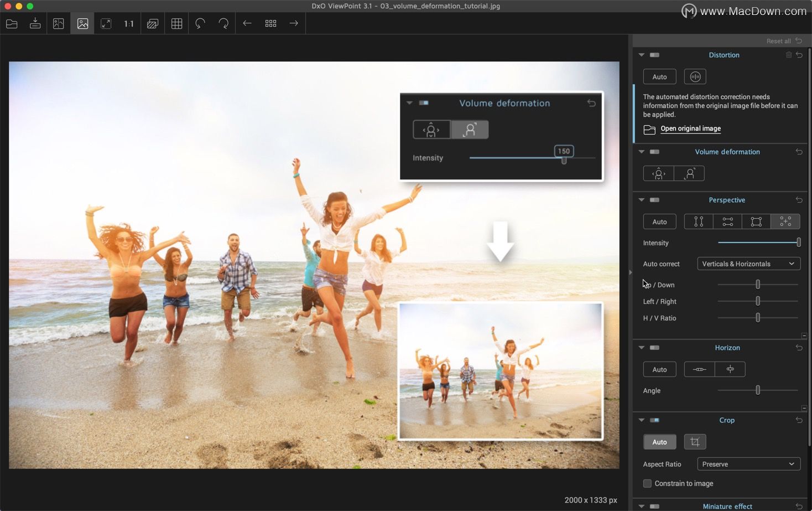Collapse the Perspective panel section
The width and height of the screenshot is (812, 511).
tap(641, 200)
